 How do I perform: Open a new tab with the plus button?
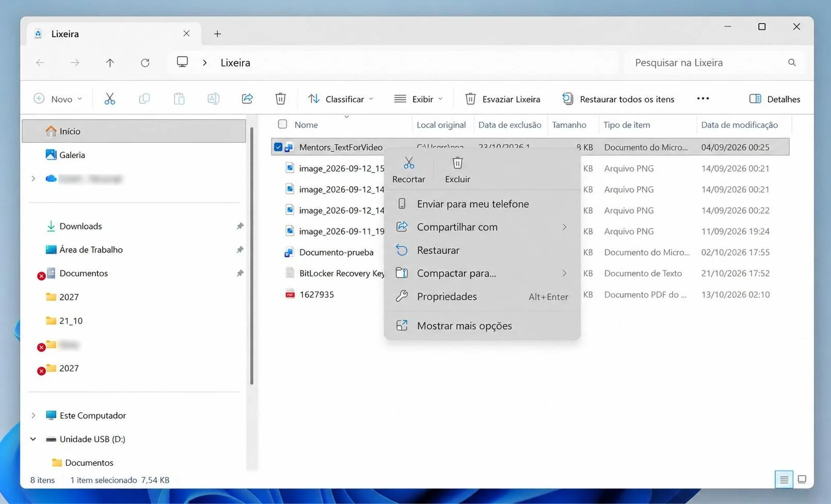(x=217, y=34)
